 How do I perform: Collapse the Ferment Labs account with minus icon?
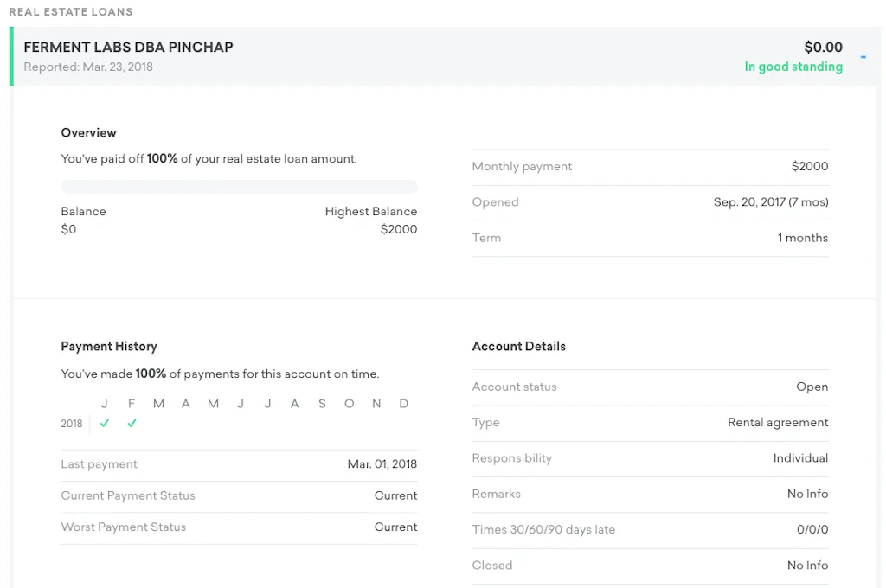[x=863, y=57]
